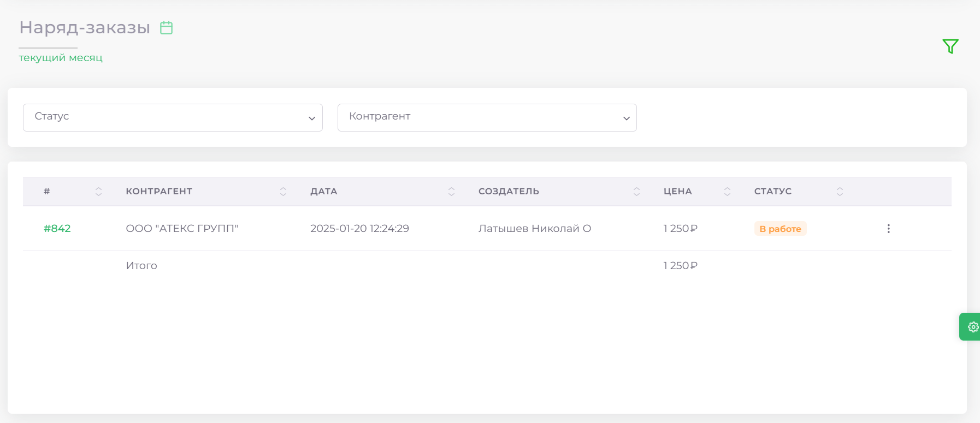Select creator Латышев Николай О
This screenshot has width=980, height=423.
[x=535, y=229]
